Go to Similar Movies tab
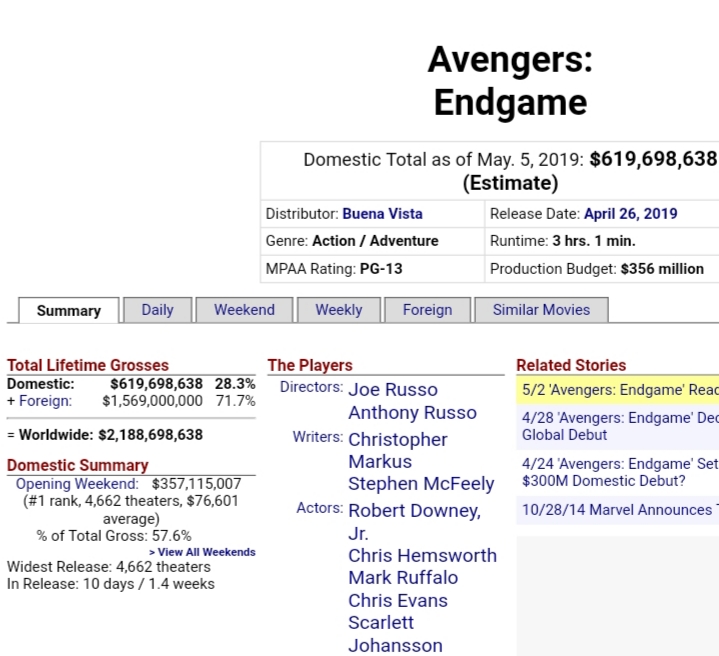The height and width of the screenshot is (656, 719). click(541, 310)
